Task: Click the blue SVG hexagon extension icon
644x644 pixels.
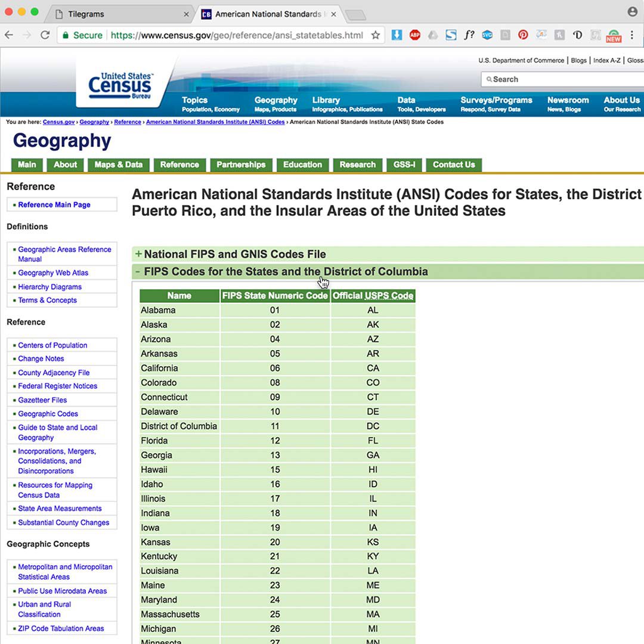Action: coord(487,35)
